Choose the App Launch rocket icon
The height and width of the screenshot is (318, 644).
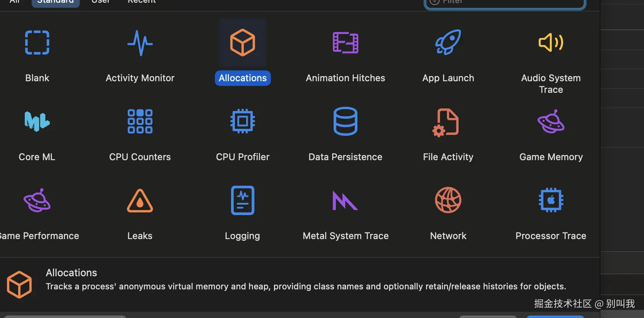[x=448, y=42]
